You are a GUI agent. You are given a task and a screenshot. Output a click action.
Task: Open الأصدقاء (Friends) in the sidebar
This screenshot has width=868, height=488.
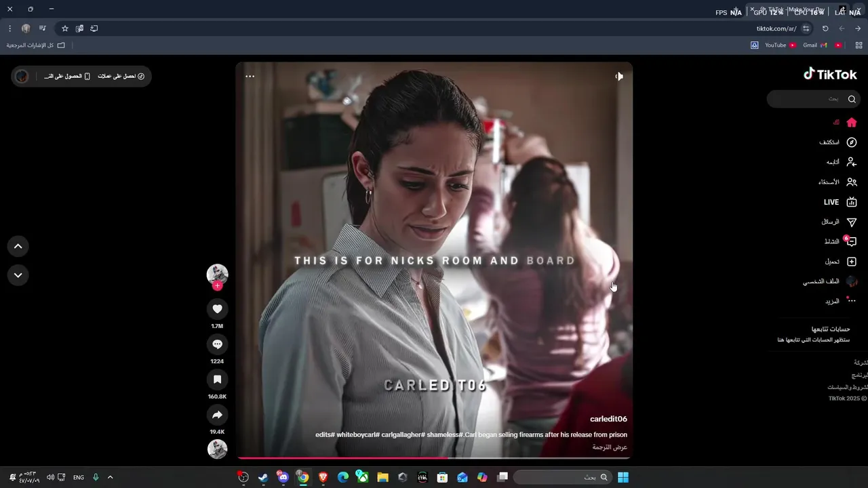[x=837, y=182]
